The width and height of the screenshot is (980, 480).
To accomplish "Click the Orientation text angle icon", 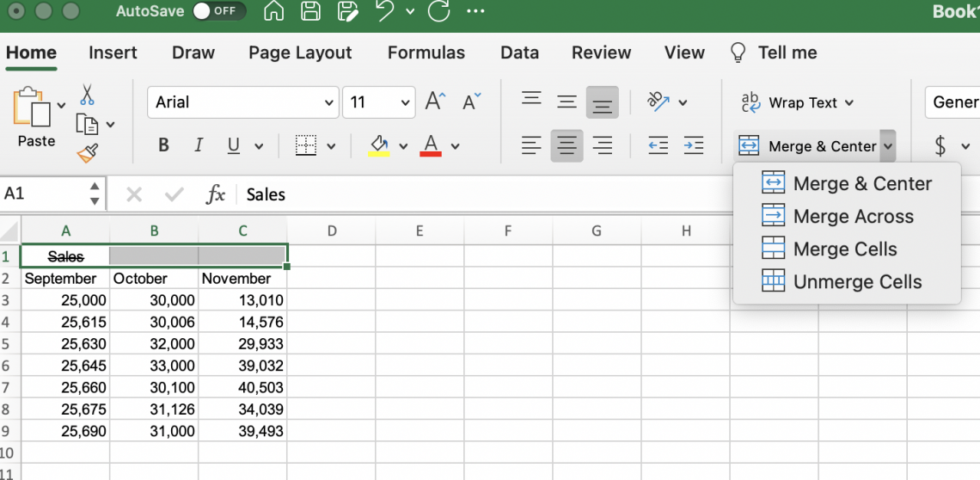I will pyautogui.click(x=658, y=102).
